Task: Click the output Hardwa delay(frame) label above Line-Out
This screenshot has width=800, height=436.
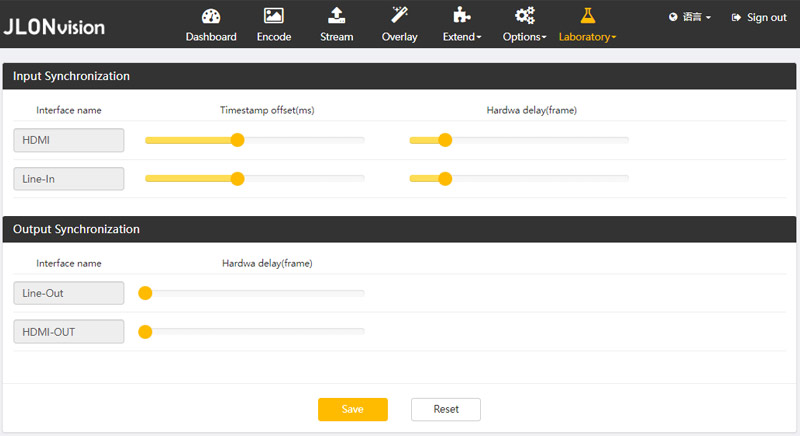Action: (x=267, y=263)
